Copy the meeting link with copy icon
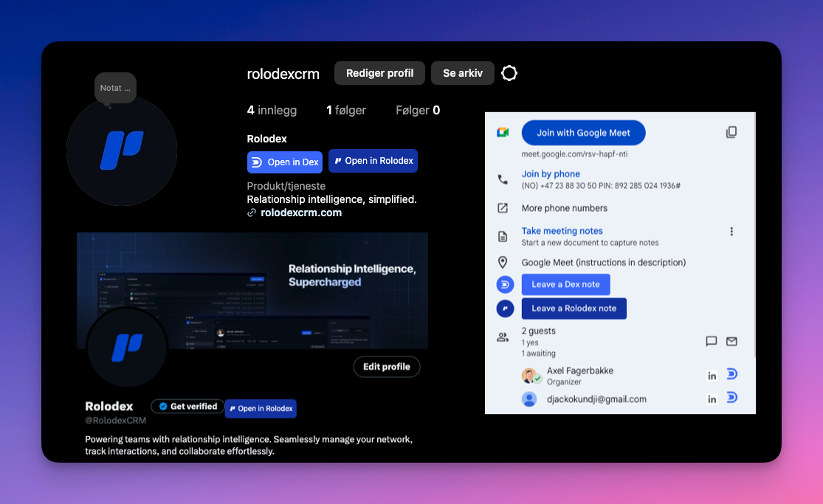 click(x=731, y=132)
